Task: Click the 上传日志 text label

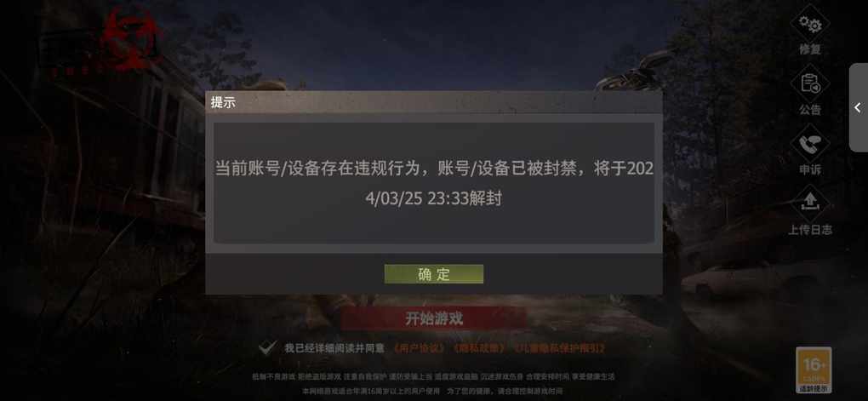Action: pos(810,230)
